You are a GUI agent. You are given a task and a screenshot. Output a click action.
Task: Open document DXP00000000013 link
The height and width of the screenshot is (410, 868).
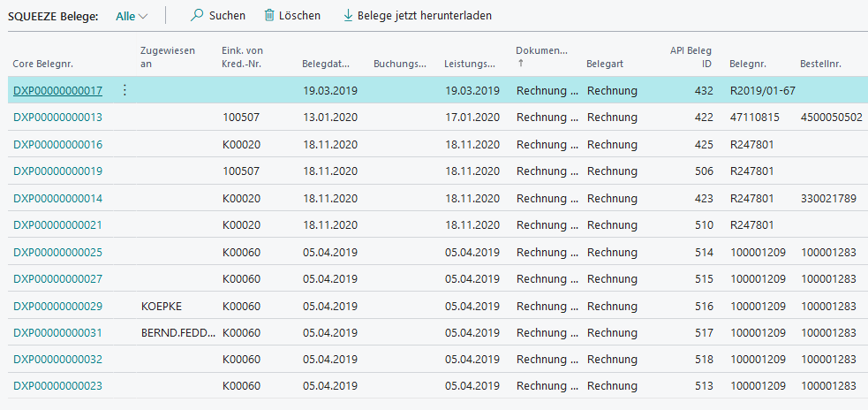[x=57, y=118]
